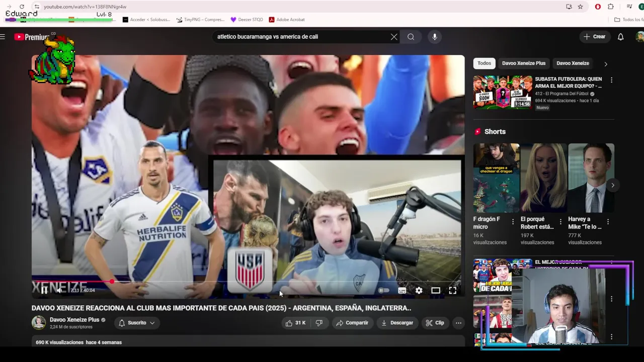Open the player settings gear
644x362 pixels.
coord(419,290)
